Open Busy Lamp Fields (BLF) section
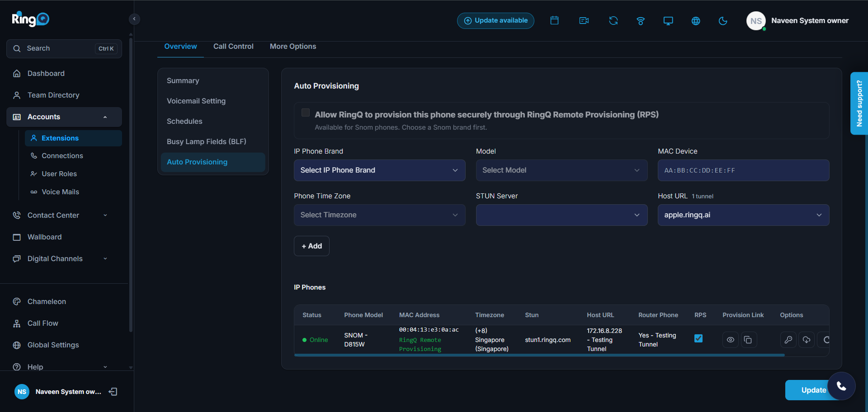This screenshot has height=412, width=868. tap(213, 141)
